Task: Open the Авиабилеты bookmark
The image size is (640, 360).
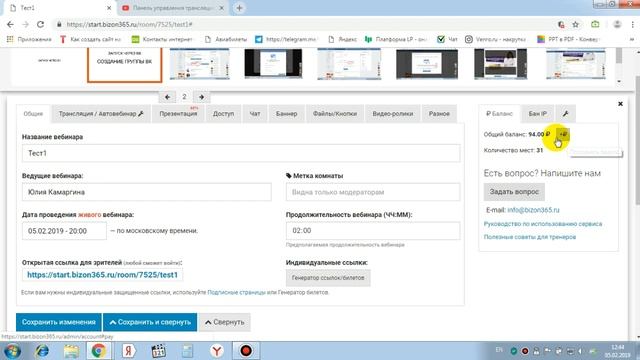Action: pos(226,39)
